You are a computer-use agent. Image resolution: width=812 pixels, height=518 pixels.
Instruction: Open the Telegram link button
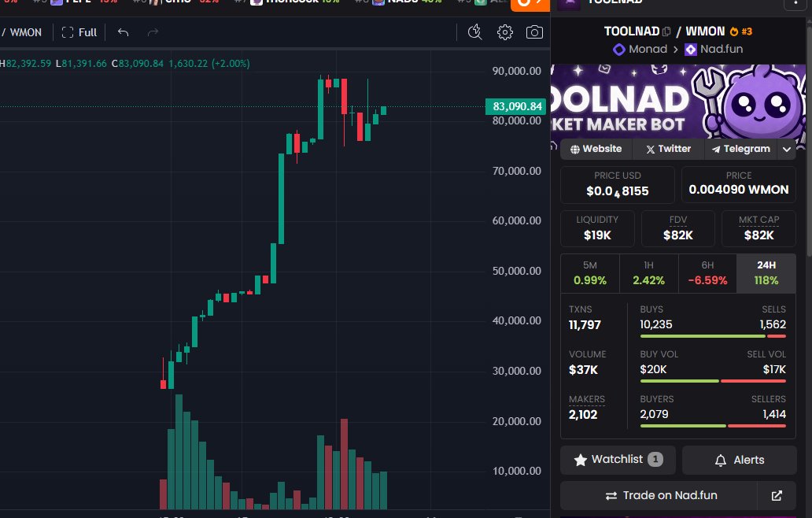[740, 149]
